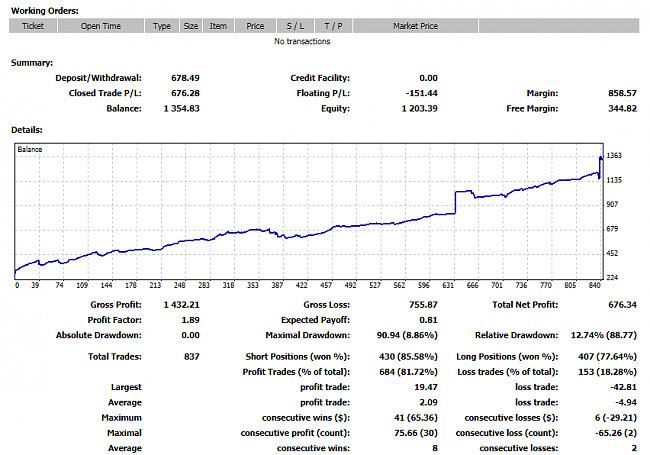Click the Balance chart legend label
650x455 pixels.
pos(29,149)
